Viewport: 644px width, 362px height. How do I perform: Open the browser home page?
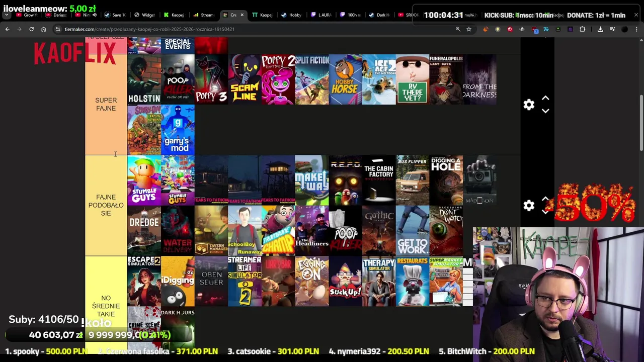[43, 29]
